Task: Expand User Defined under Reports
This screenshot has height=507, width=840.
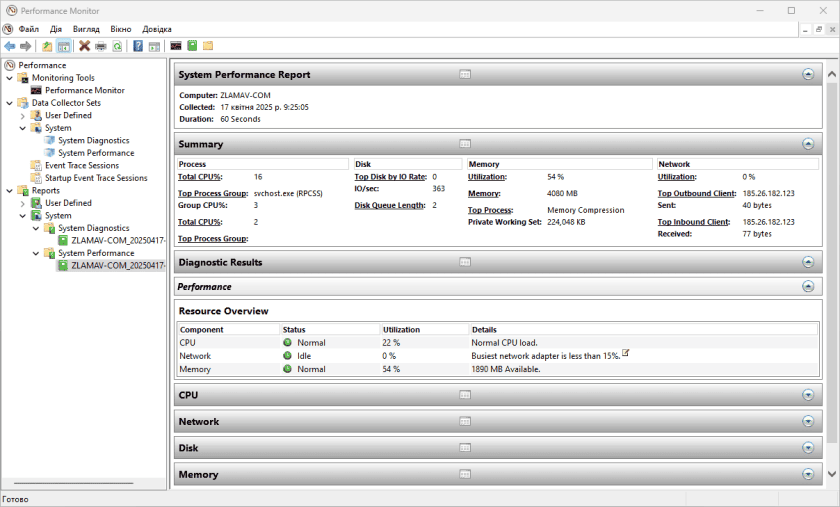Action: point(23,203)
